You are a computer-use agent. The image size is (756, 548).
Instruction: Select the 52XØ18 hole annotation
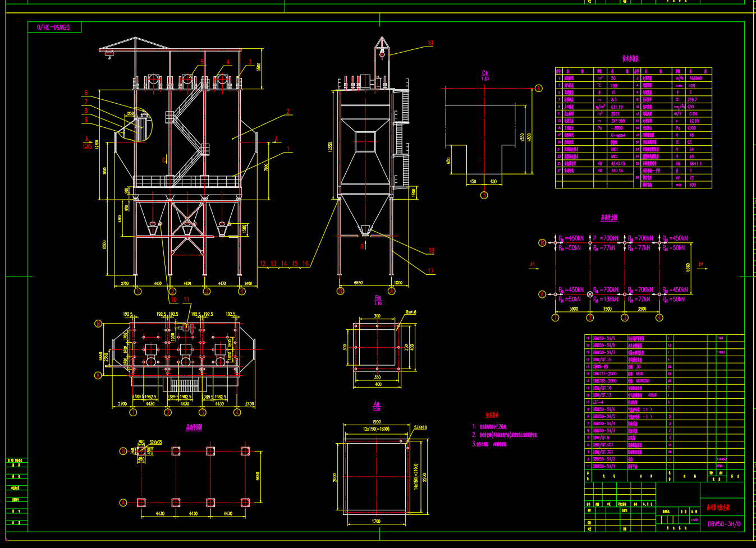pyautogui.click(x=420, y=427)
